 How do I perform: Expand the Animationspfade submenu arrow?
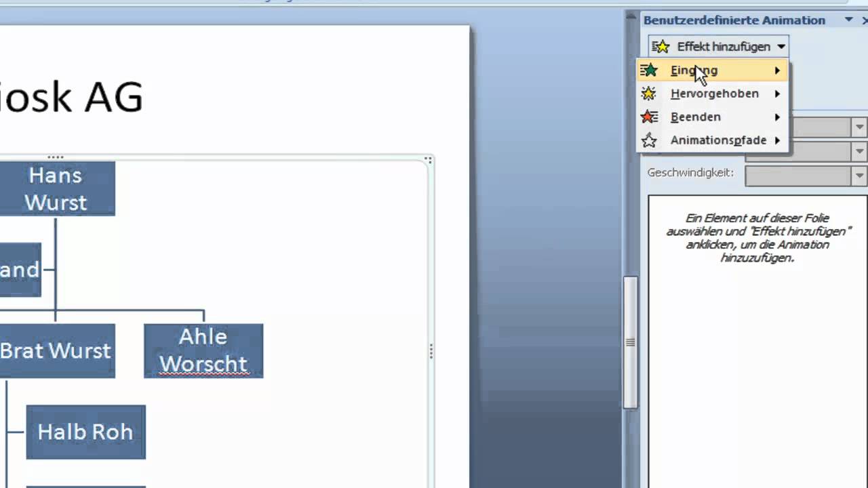[777, 140]
